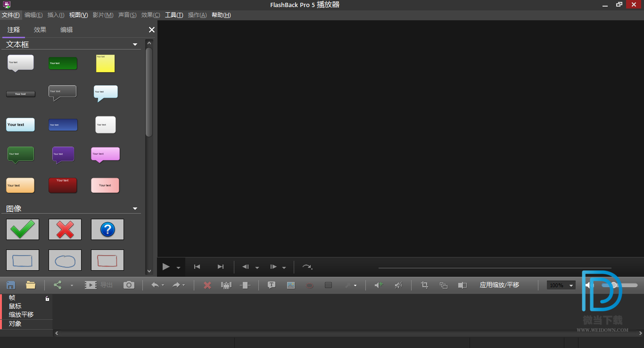Pick the yellow sticky note text box
Image resolution: width=644 pixels, height=348 pixels.
click(x=106, y=63)
